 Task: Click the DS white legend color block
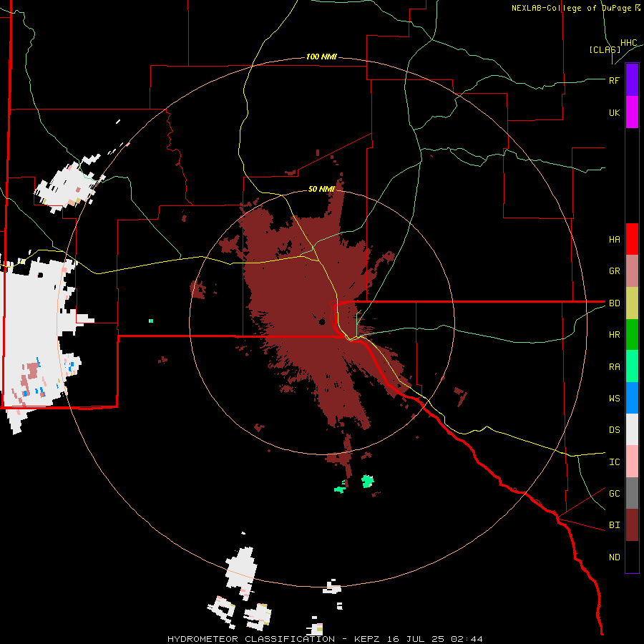632,429
